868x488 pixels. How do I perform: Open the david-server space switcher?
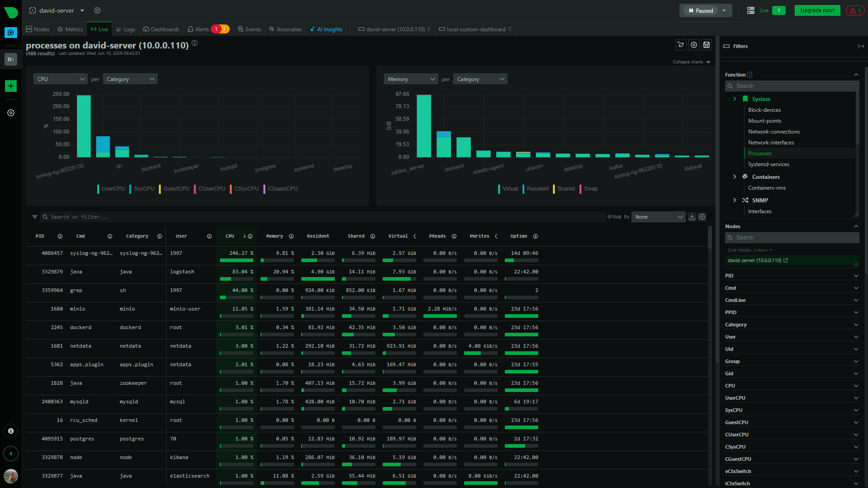coord(57,10)
